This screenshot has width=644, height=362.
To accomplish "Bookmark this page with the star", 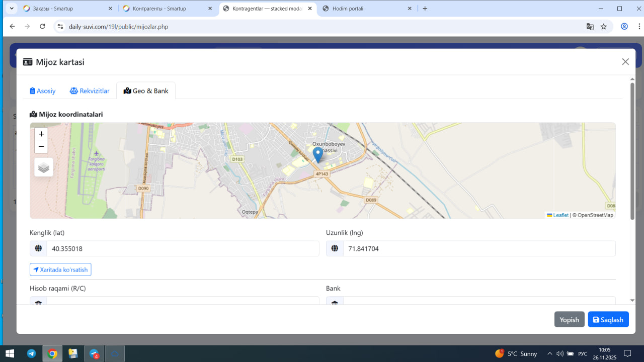I will point(603,27).
